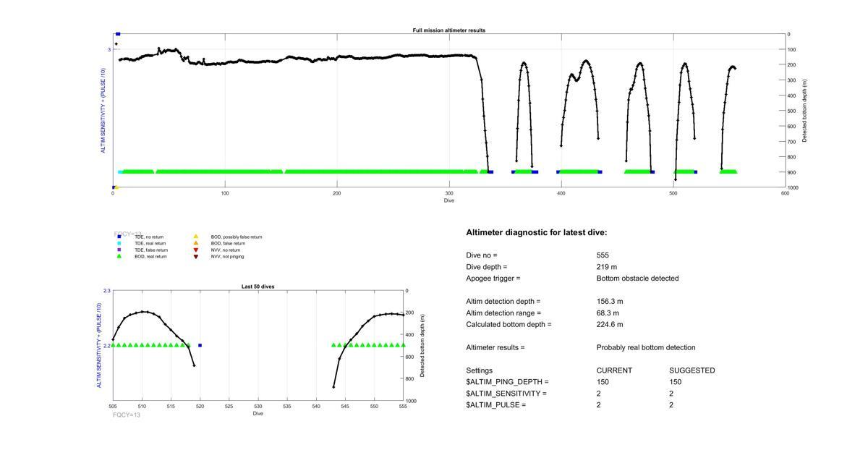This screenshot has height=450, width=868.
Task: Click the 'SUGGESTED' column header
Action: (x=692, y=371)
